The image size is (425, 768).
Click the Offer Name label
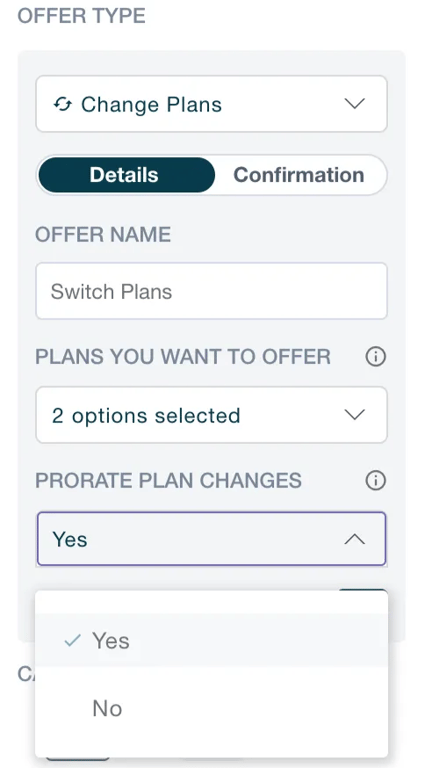pos(103,235)
